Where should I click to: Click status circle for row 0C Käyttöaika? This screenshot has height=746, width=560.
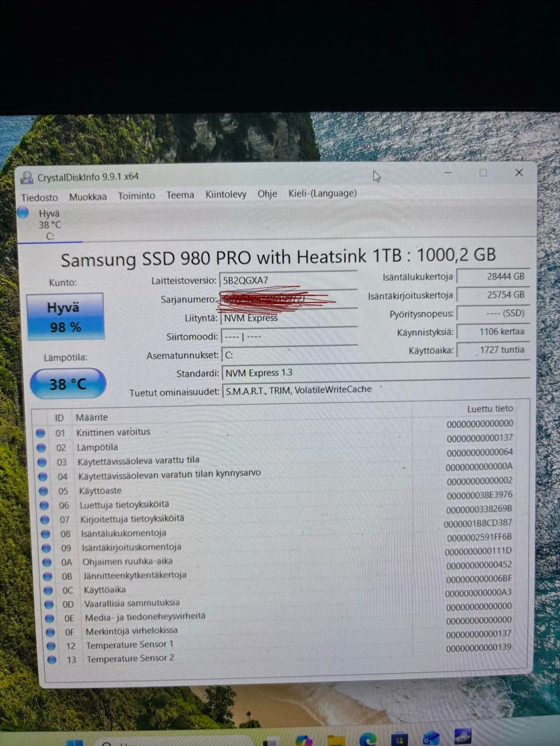point(49,590)
